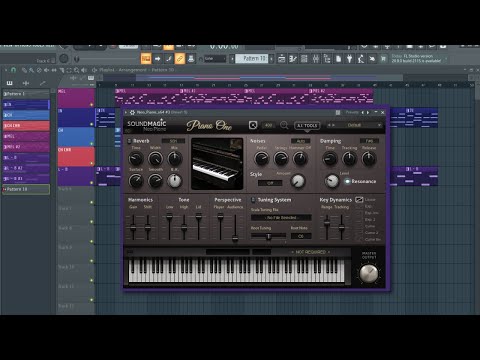
Task: Open the plugin wrapper gear settings icon
Action: (x=132, y=112)
